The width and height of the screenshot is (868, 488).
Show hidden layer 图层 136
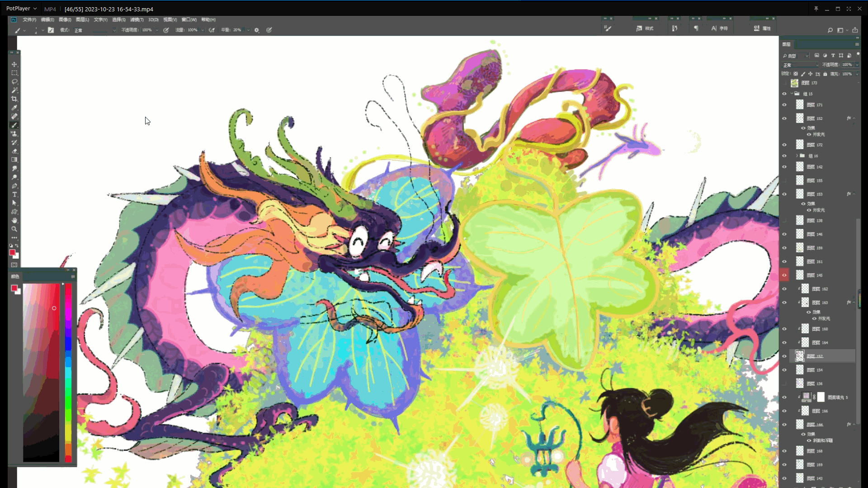tap(784, 384)
